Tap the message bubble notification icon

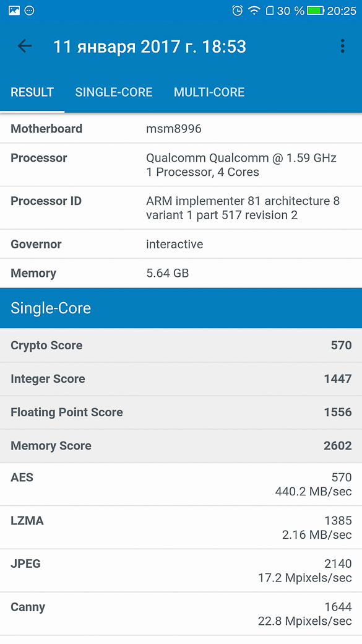point(30,11)
